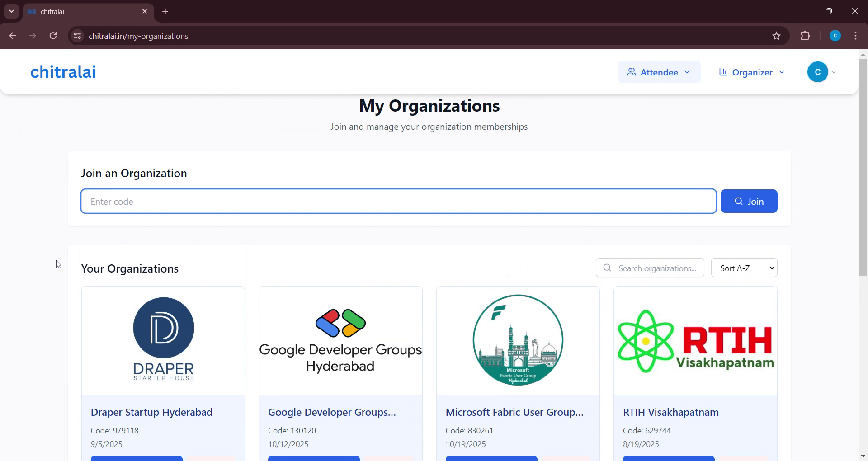Open the Chrome three-dot menu
The height and width of the screenshot is (461, 868).
[x=855, y=36]
